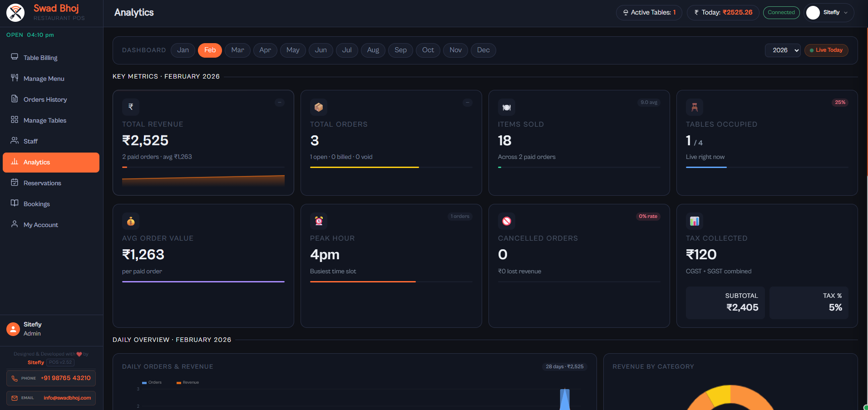Click the Connected status button
Image resolution: width=868 pixels, height=410 pixels.
[x=781, y=12]
